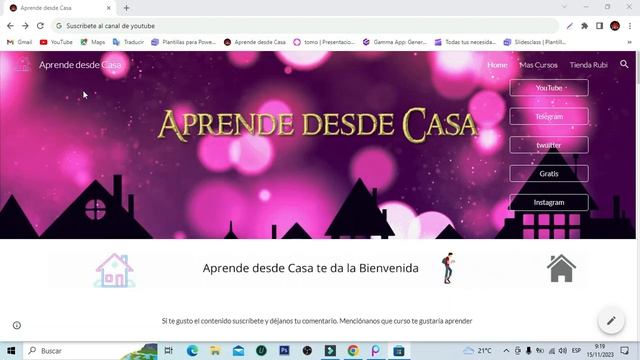Open the site search magnifier icon
The image size is (640, 360).
coord(624,64)
